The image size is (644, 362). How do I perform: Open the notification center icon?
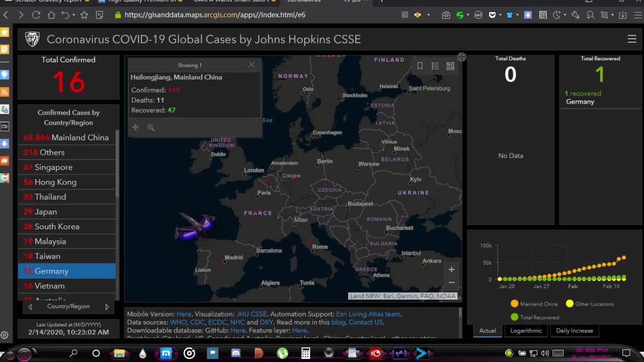coord(626,353)
